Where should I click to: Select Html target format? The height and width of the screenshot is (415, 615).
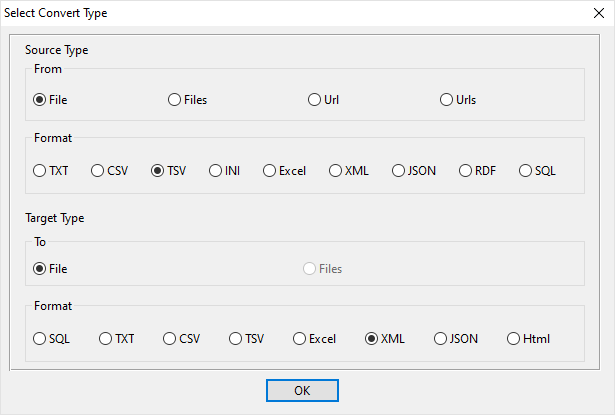514,339
